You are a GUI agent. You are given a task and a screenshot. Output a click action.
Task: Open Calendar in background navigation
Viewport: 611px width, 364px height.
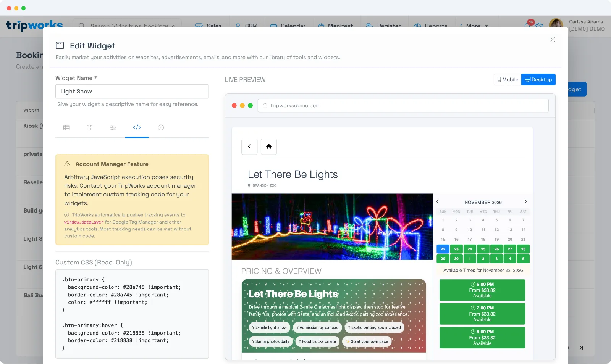click(288, 26)
